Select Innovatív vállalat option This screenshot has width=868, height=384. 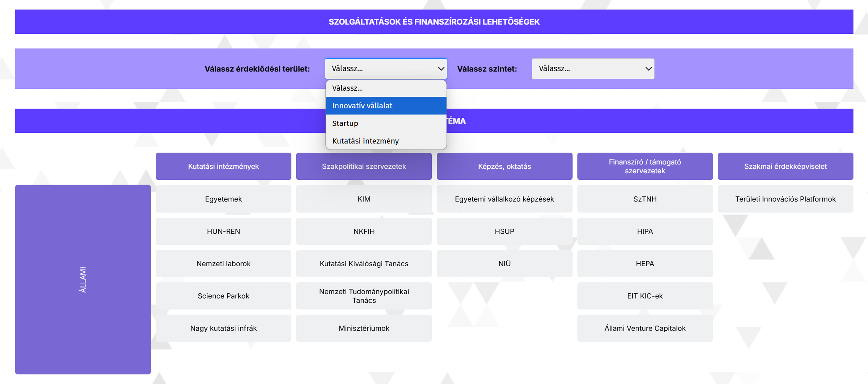click(x=385, y=106)
